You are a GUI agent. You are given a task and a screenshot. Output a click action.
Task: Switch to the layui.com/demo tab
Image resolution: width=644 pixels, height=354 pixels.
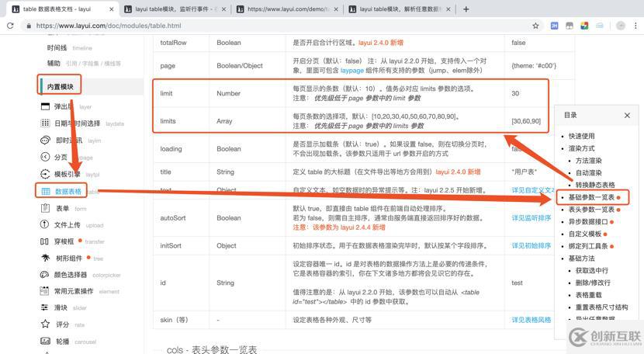point(286,9)
